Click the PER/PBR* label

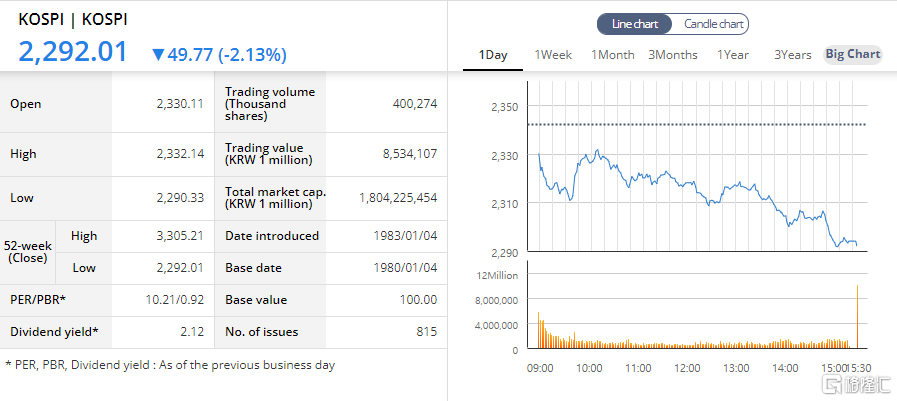[x=38, y=300]
